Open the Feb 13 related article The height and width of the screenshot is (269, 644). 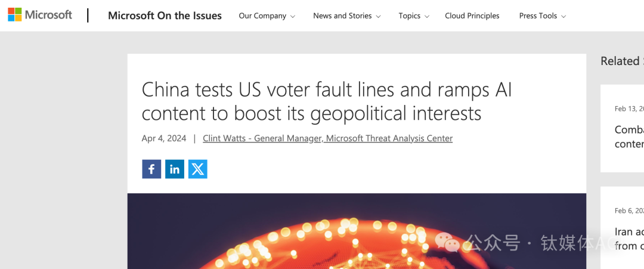(x=629, y=137)
